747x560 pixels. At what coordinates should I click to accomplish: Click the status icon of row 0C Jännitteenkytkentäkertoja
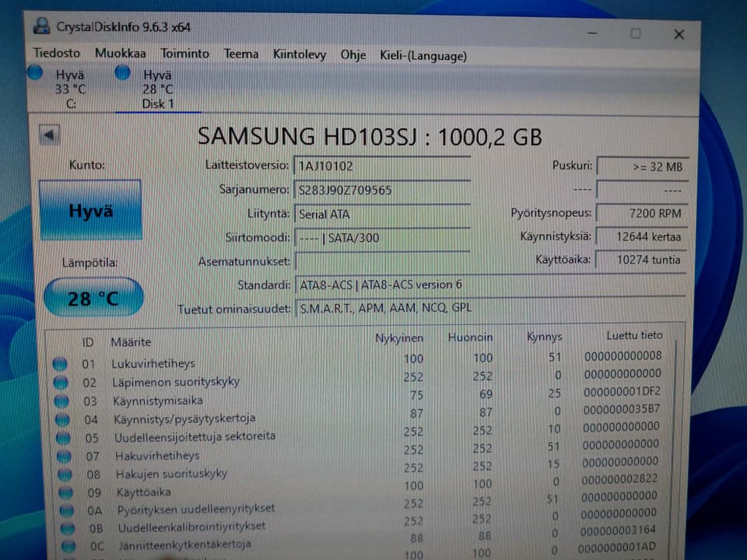[69, 546]
